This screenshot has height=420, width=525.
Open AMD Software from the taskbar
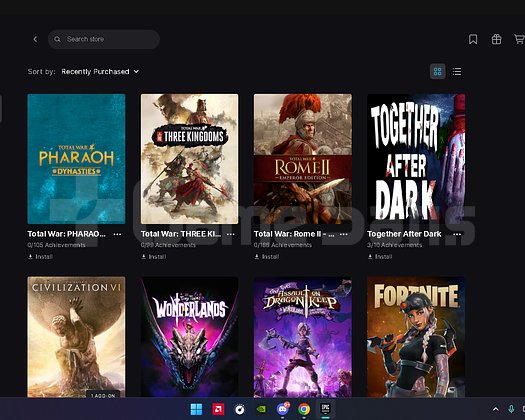tap(218, 409)
